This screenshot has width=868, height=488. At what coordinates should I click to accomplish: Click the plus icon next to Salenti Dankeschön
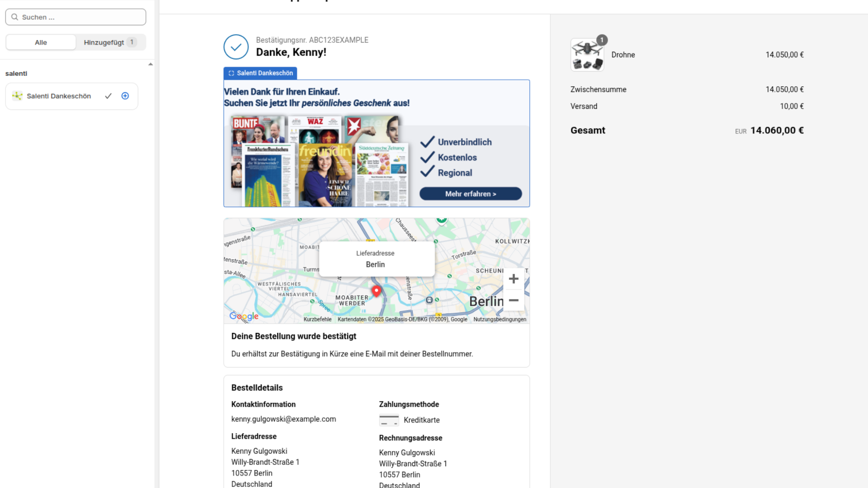click(x=125, y=96)
